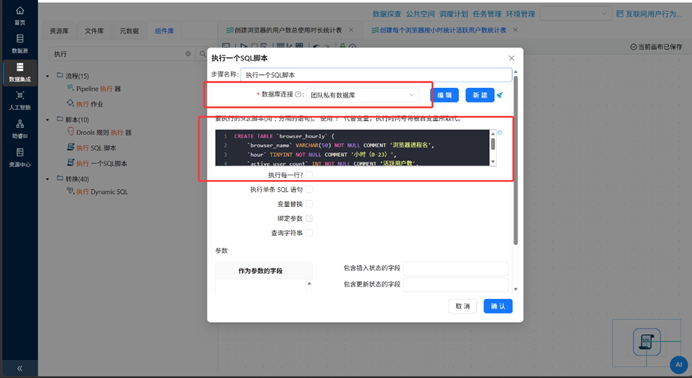Click the SQL editor scrollbar thumb
This screenshot has width=692, height=378.
(493, 144)
